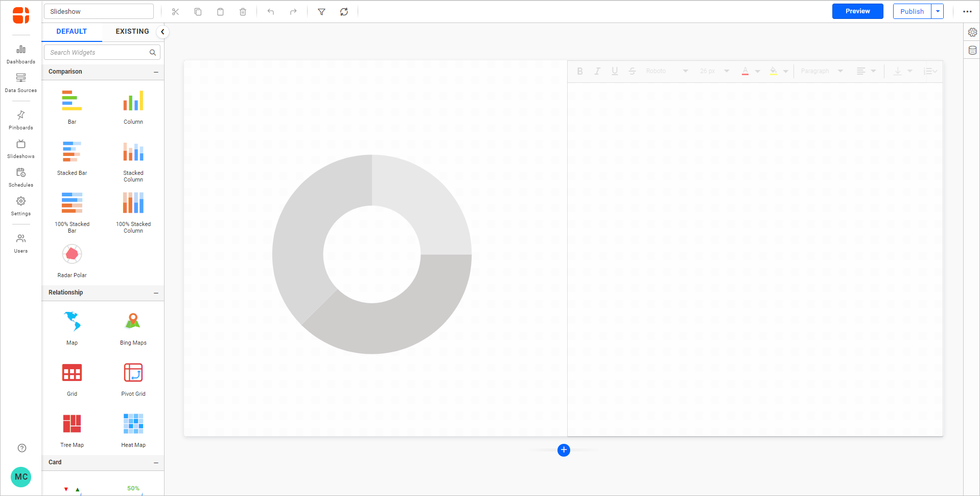Switch to the EXISTING tab

click(x=132, y=31)
